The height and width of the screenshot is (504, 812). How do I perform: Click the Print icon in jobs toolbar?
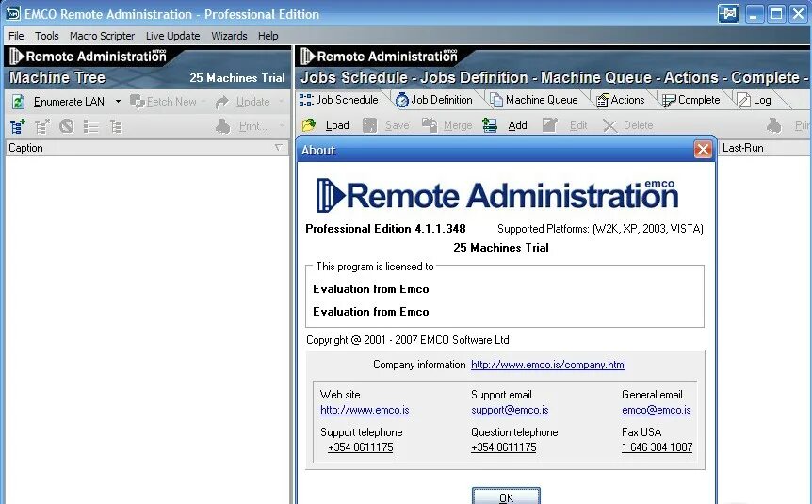pos(774,125)
